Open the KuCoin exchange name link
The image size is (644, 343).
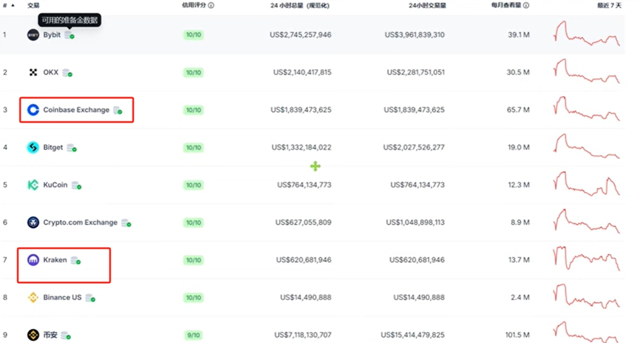click(56, 185)
